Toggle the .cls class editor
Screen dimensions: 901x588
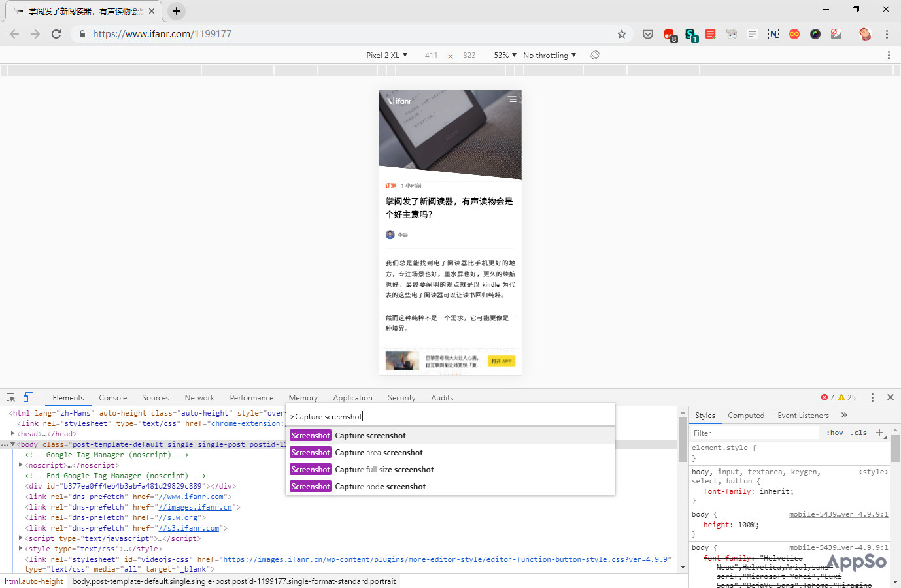(x=858, y=433)
